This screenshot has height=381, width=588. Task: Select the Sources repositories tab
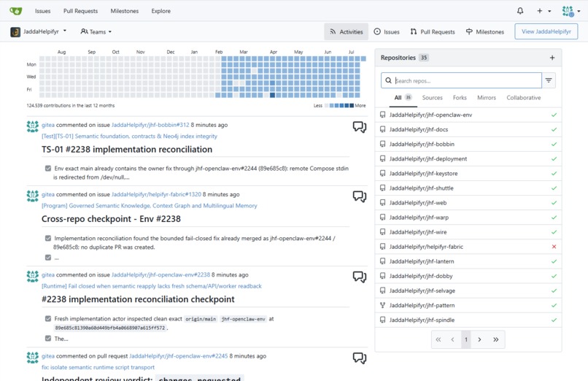pos(433,98)
